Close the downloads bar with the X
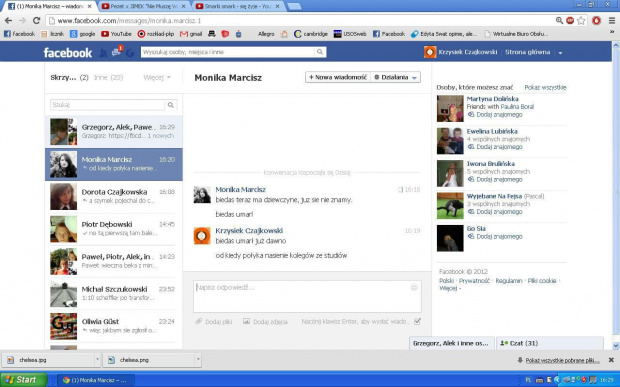 pyautogui.click(x=611, y=360)
